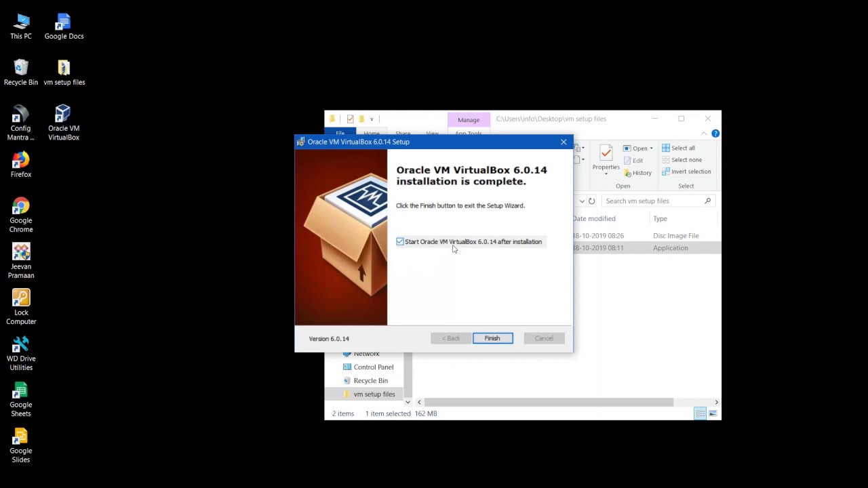Switch Explorer to details view icon
868x488 pixels.
pyautogui.click(x=700, y=413)
